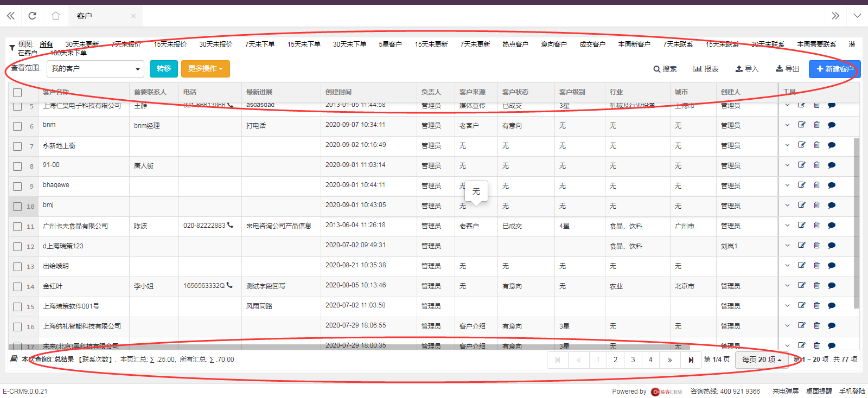
Task: Expand the 更多操作 menu
Action: click(206, 68)
